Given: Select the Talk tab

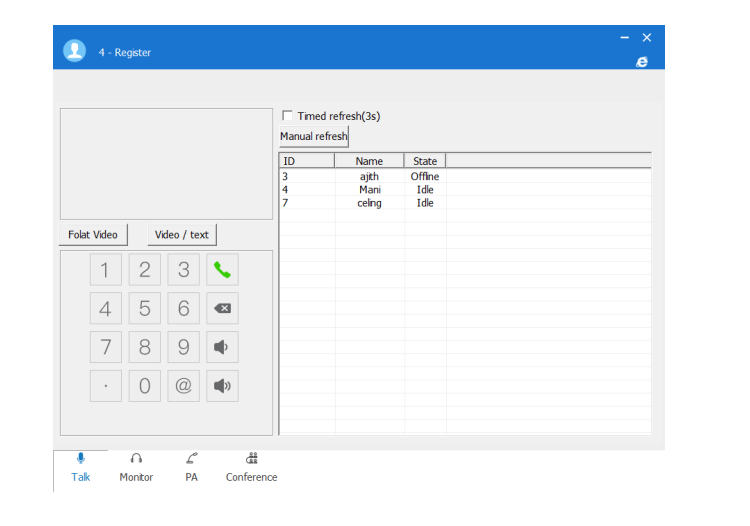Looking at the screenshot, I should [81, 467].
